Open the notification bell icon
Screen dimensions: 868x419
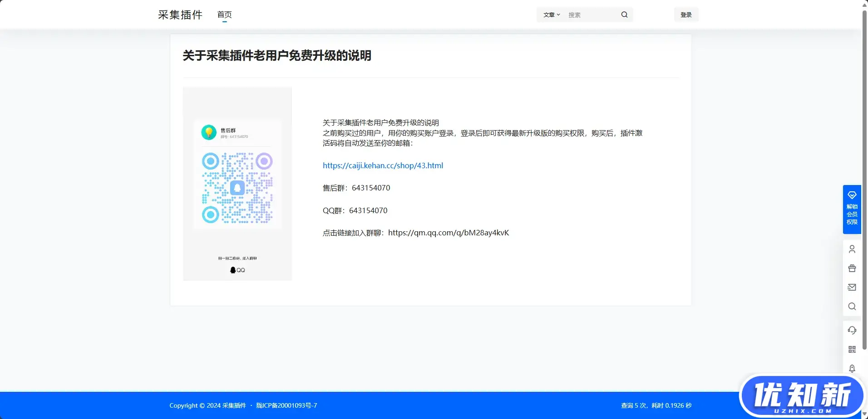[x=852, y=368]
